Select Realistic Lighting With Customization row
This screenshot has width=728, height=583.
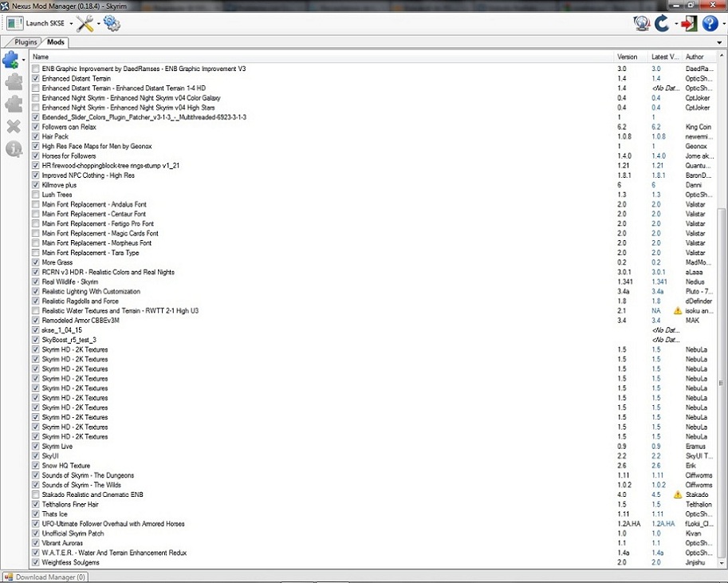[374, 292]
